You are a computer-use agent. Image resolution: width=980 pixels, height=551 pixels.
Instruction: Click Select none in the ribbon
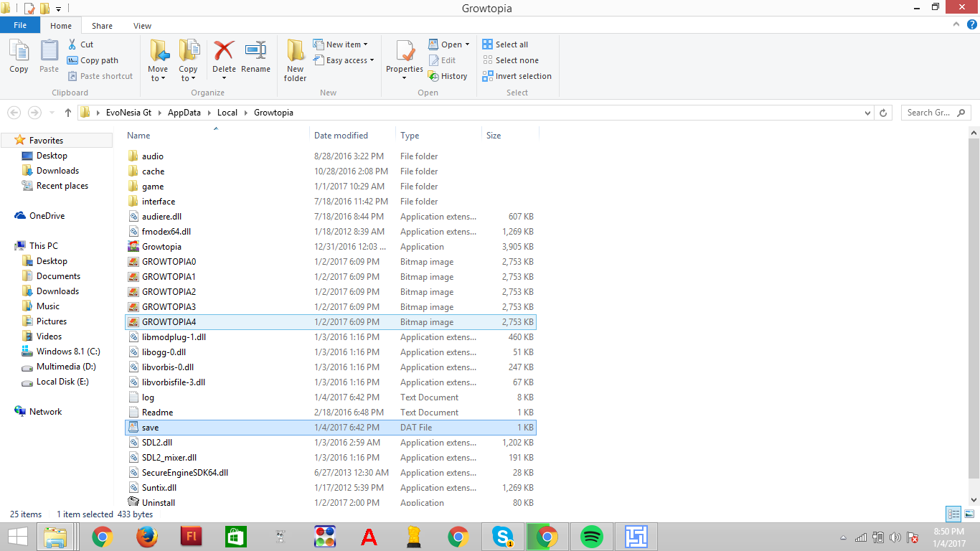(x=511, y=60)
